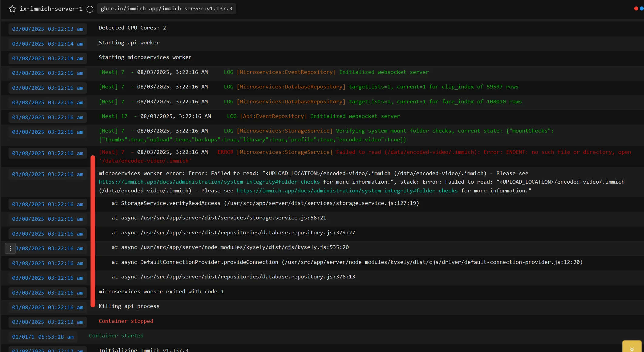This screenshot has width=644, height=352.
Task: Select red ERROR StorageService 'Failed to read' log
Action: 365,156
